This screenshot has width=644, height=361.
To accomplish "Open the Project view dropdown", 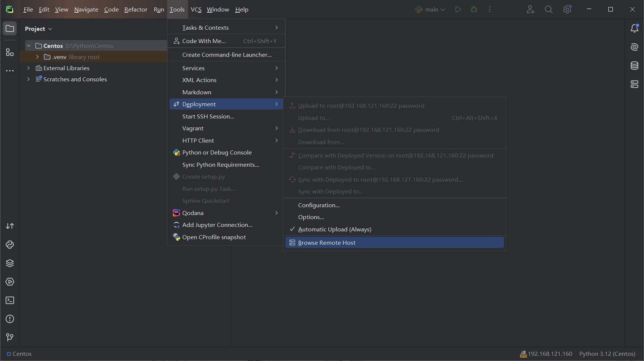I will click(39, 29).
